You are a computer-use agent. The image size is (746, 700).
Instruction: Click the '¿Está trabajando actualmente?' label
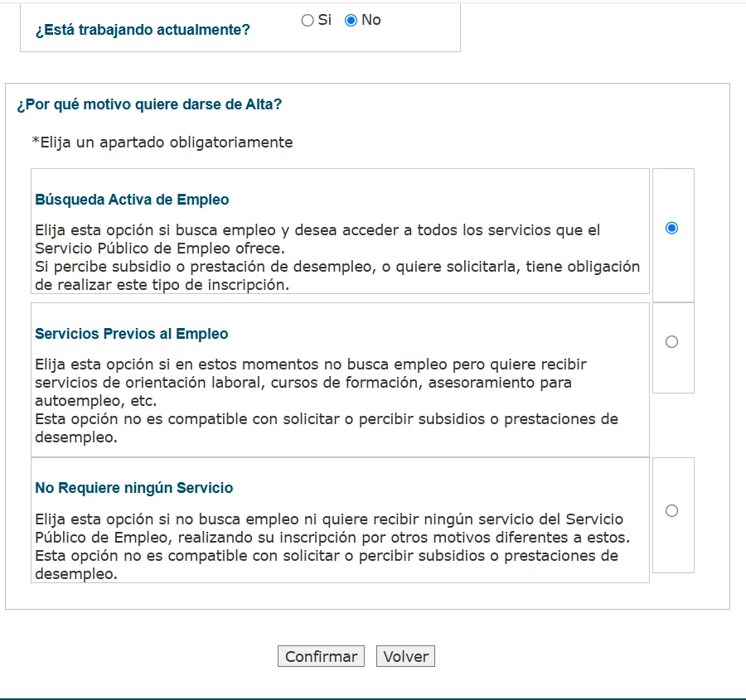click(x=143, y=30)
